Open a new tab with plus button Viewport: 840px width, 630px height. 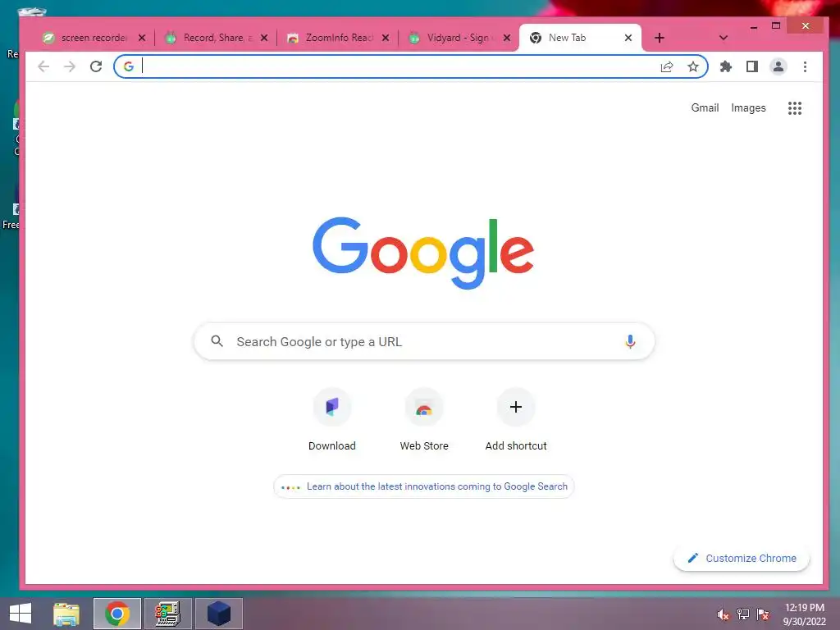tap(660, 38)
